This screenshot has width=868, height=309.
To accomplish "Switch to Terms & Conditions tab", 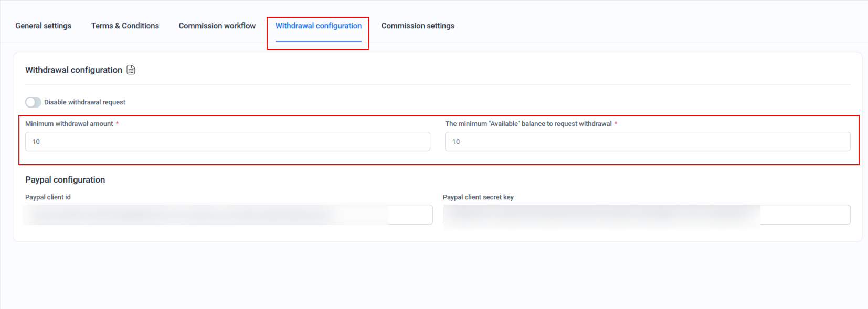I will tap(125, 26).
